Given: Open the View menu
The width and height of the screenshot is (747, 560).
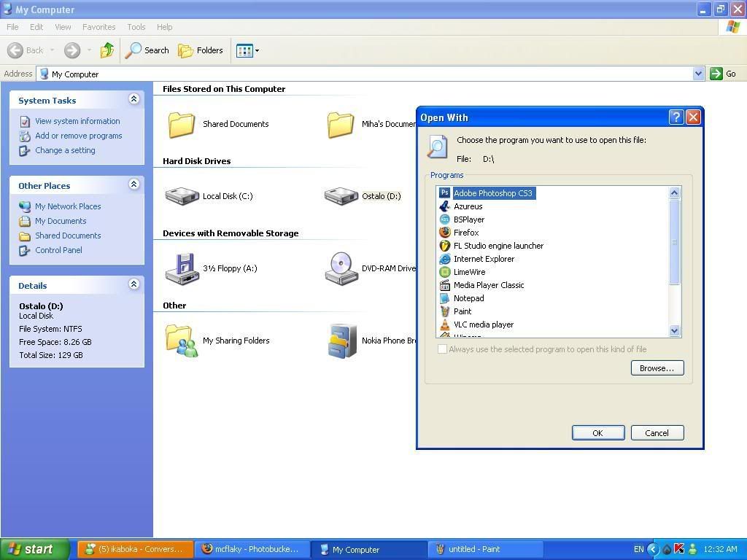Looking at the screenshot, I should 63,27.
